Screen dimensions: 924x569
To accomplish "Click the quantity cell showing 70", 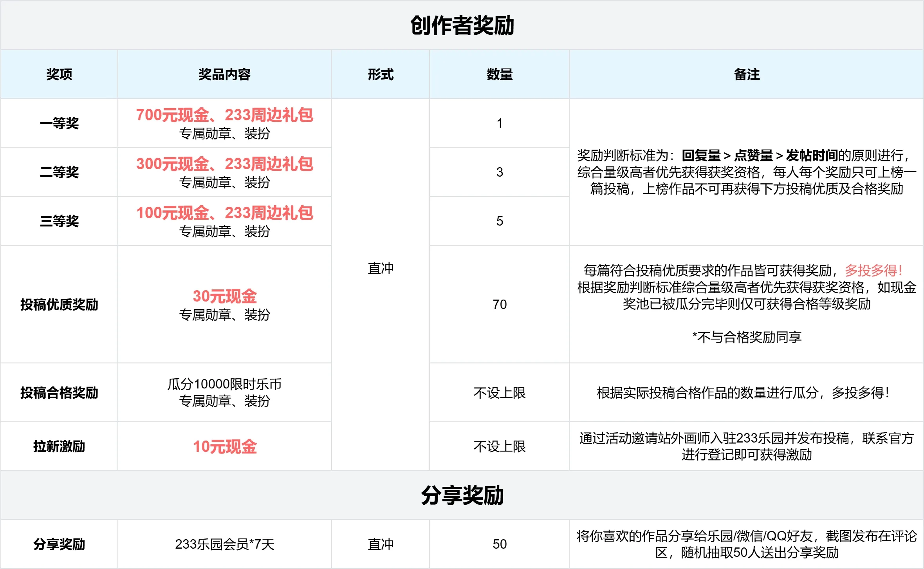I will coord(500,305).
